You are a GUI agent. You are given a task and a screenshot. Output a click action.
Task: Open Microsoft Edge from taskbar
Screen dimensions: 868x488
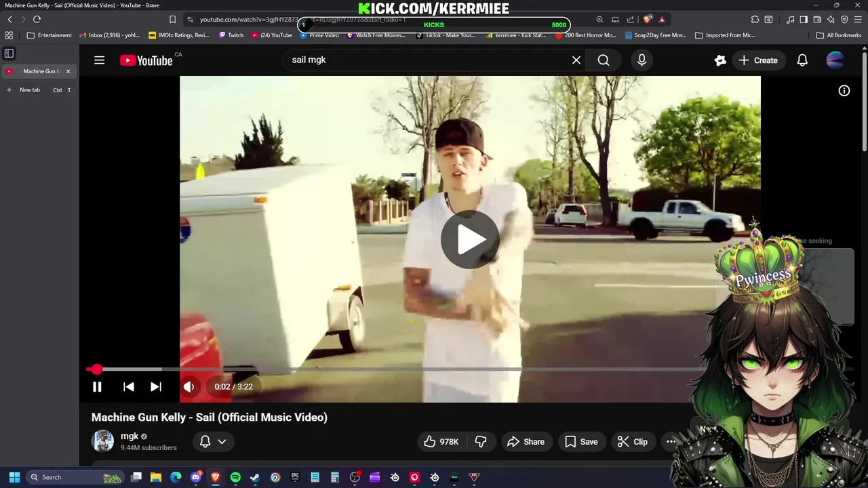click(176, 477)
